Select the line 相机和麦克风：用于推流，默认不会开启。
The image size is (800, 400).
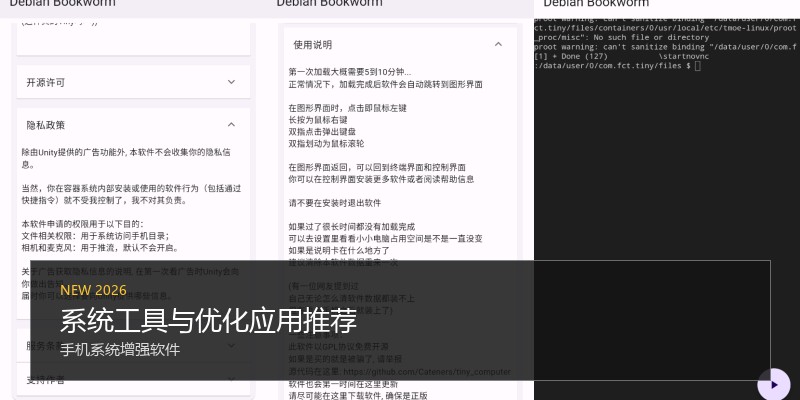100,248
